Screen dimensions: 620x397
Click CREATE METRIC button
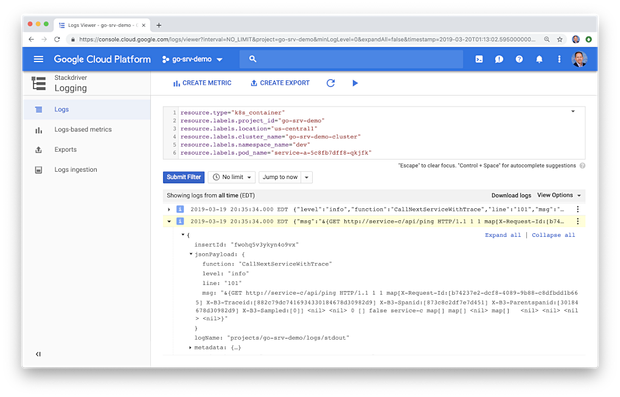click(x=202, y=83)
